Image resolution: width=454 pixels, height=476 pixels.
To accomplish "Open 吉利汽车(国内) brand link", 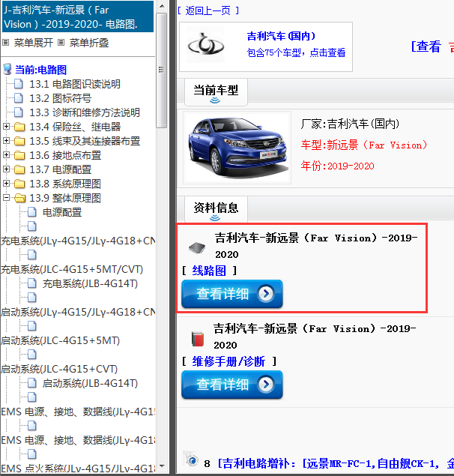I will pyautogui.click(x=281, y=36).
